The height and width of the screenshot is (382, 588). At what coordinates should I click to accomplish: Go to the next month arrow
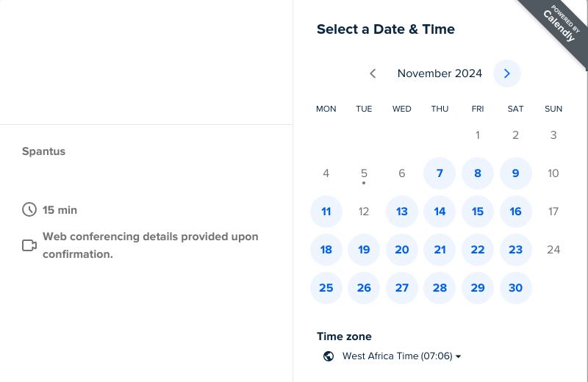507,73
